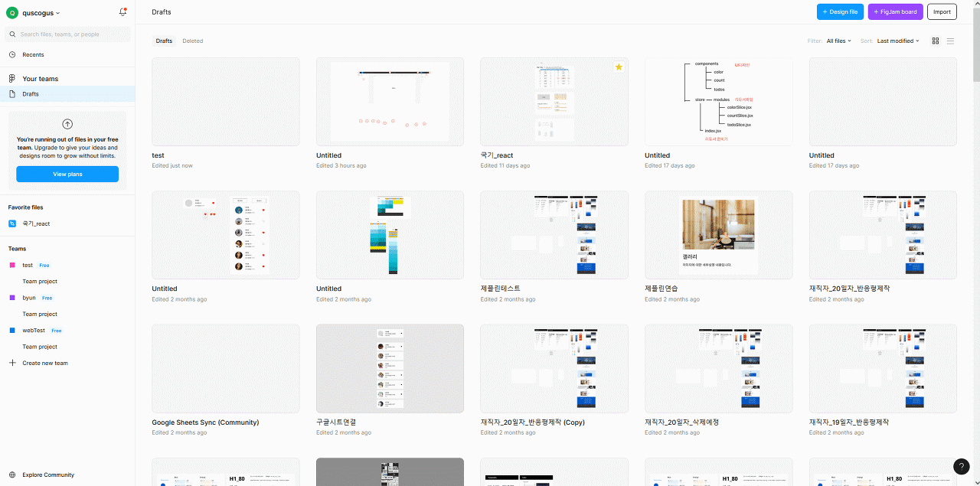The image size is (980, 486).
Task: Click the upgrade arrow circle icon
Action: point(67,124)
